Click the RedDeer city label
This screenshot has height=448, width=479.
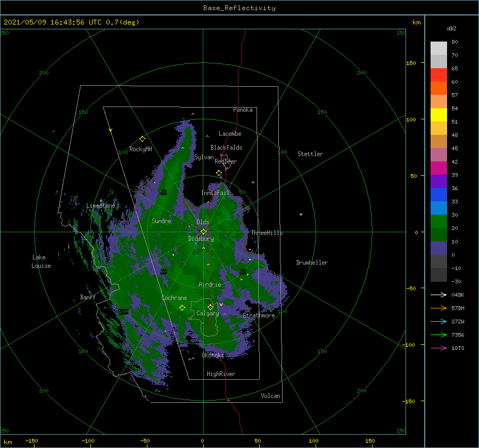(226, 161)
